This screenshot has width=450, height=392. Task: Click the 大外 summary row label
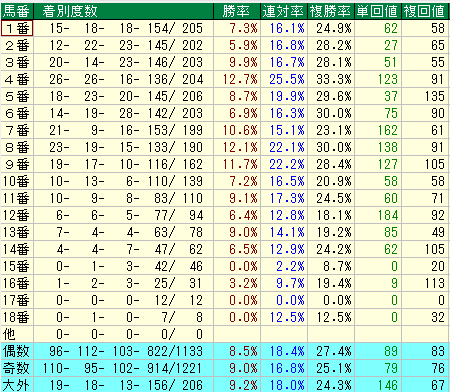[x=17, y=385]
